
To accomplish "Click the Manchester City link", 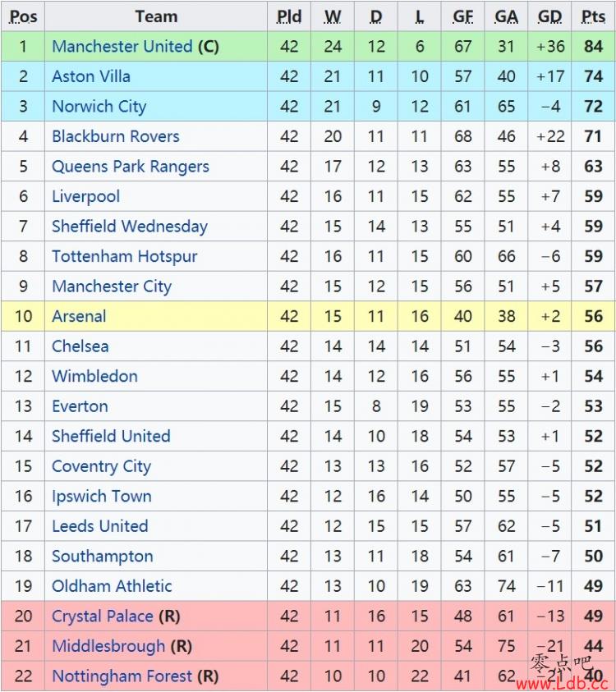I will [112, 286].
